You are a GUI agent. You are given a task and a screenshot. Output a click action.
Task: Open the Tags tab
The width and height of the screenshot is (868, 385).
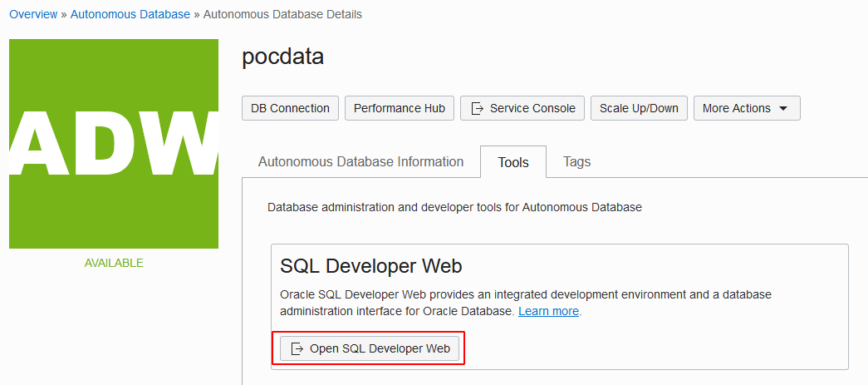pos(576,162)
